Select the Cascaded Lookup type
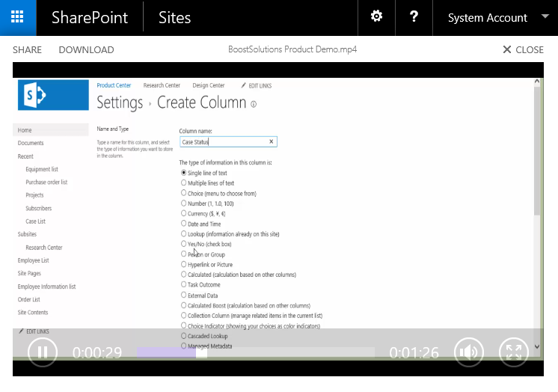The image size is (558, 392). [183, 336]
